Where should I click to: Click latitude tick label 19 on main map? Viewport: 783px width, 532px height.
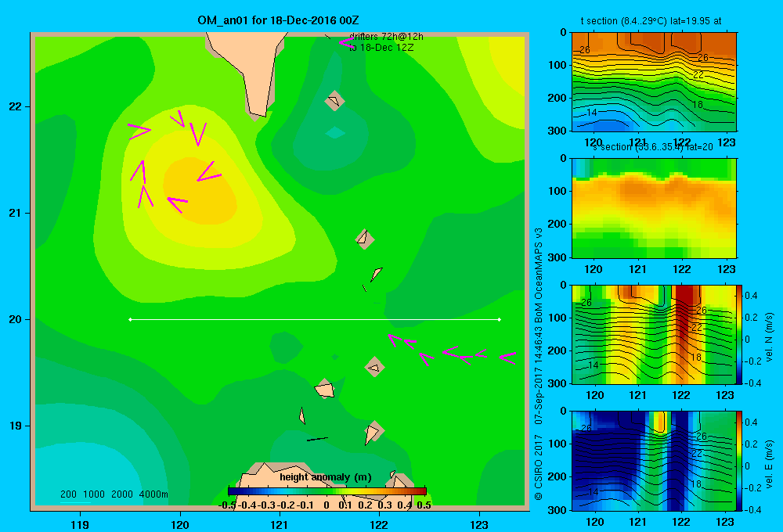[16, 426]
